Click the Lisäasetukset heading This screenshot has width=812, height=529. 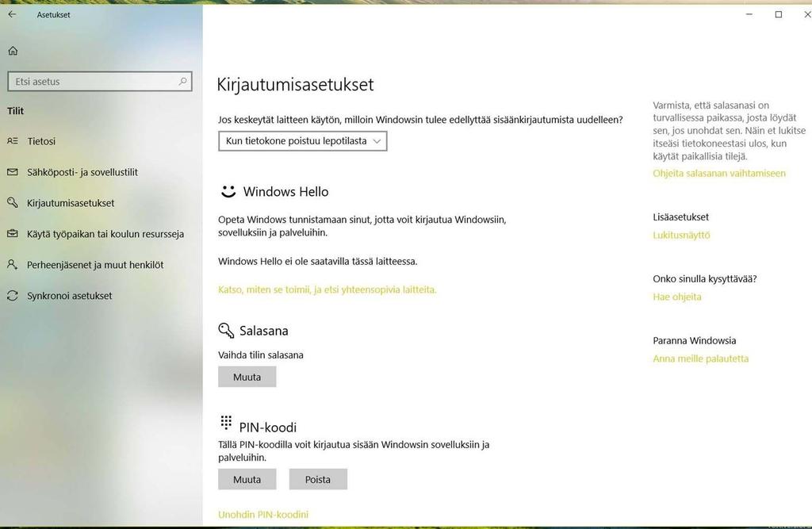(680, 217)
